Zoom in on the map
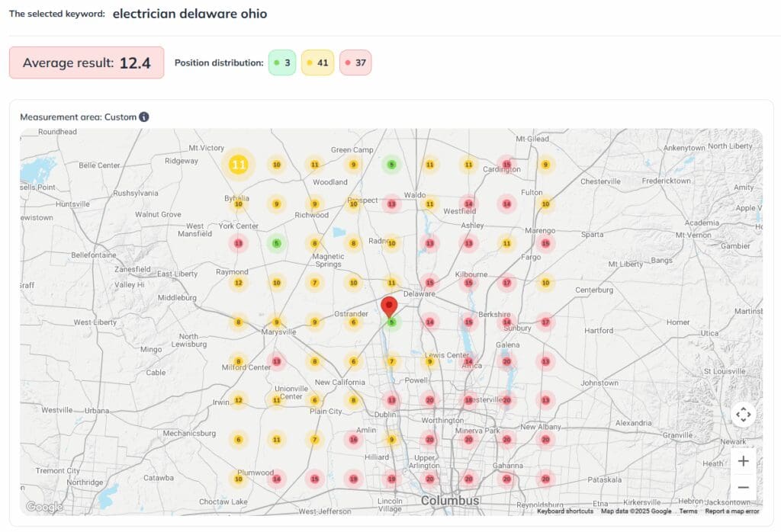The height and width of the screenshot is (532, 781). click(743, 461)
